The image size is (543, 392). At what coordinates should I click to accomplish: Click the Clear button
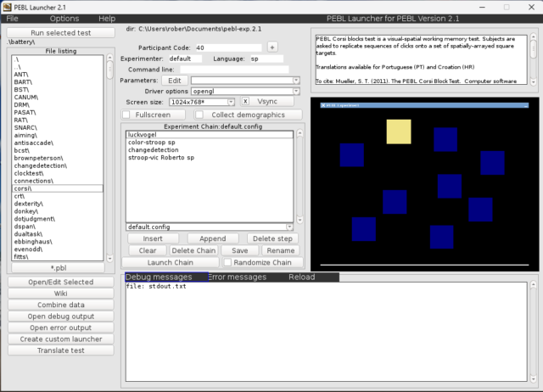click(x=148, y=250)
